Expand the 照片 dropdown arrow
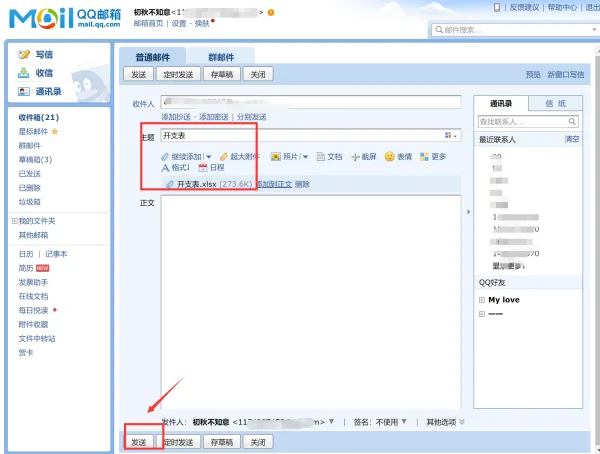This screenshot has height=454, width=600. pyautogui.click(x=305, y=157)
